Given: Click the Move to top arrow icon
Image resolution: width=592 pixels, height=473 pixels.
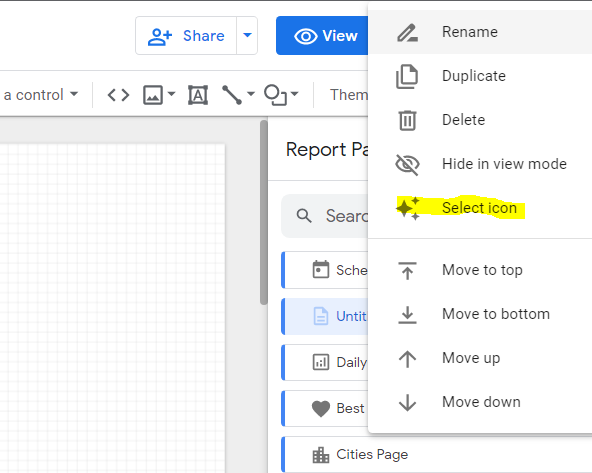Looking at the screenshot, I should pos(407,270).
